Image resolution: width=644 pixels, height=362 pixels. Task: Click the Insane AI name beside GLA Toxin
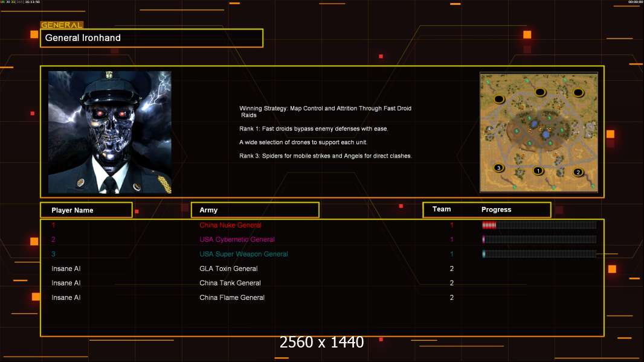click(66, 268)
